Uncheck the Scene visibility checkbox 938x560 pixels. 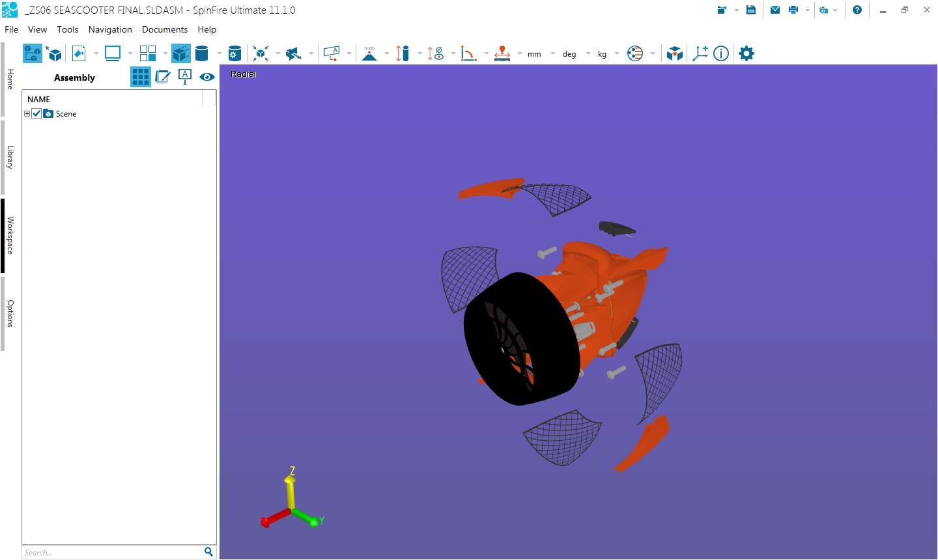click(x=37, y=113)
